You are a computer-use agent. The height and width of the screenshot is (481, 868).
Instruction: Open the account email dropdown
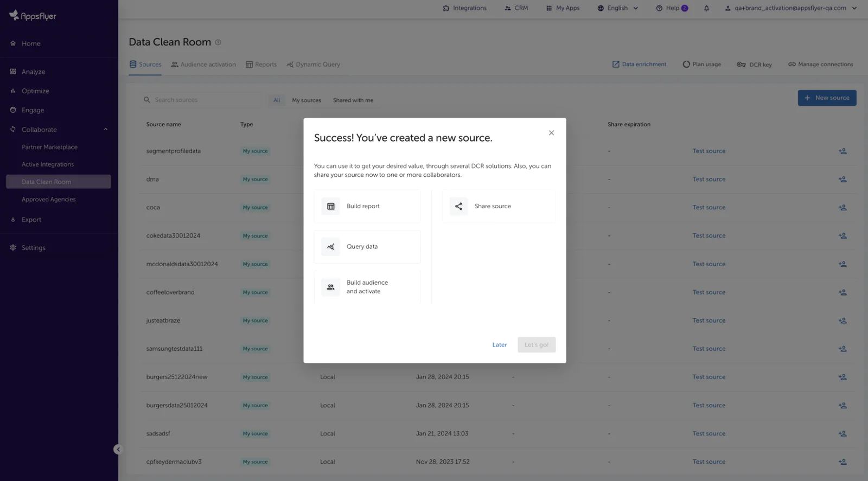click(x=791, y=8)
